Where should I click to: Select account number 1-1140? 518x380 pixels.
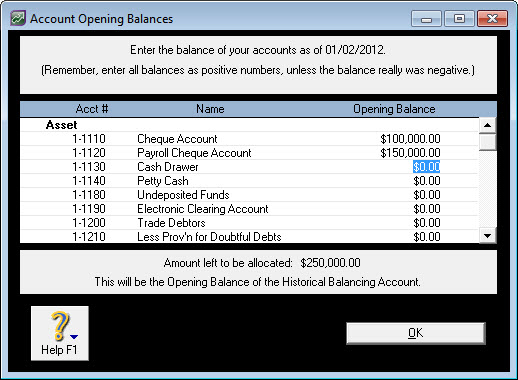89,181
